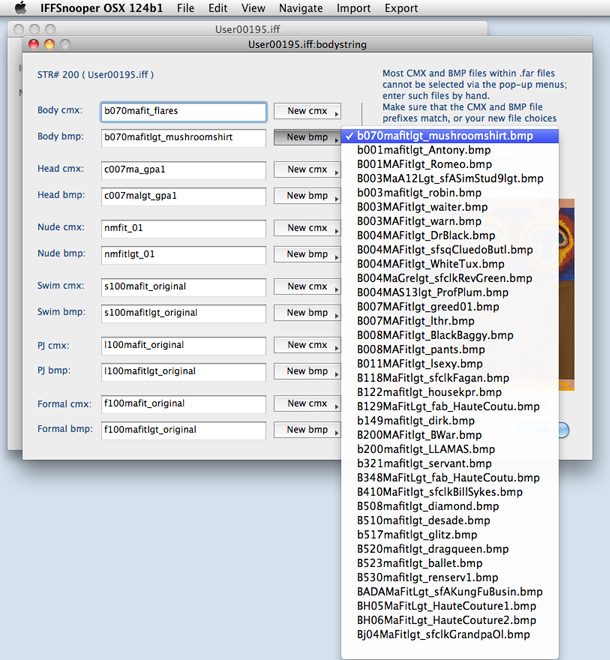Choose B200MAFitlgt_BWar.bmp

(450, 436)
